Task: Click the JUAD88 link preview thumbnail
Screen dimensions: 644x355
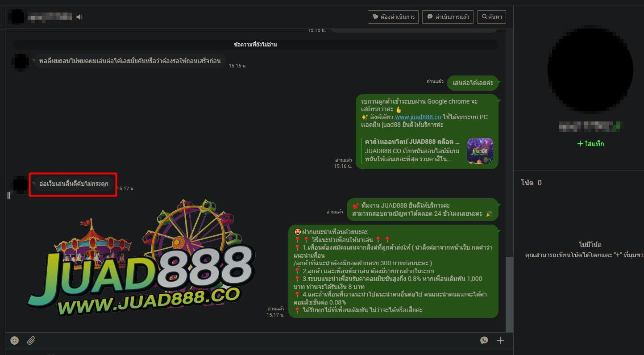Action: [480, 151]
